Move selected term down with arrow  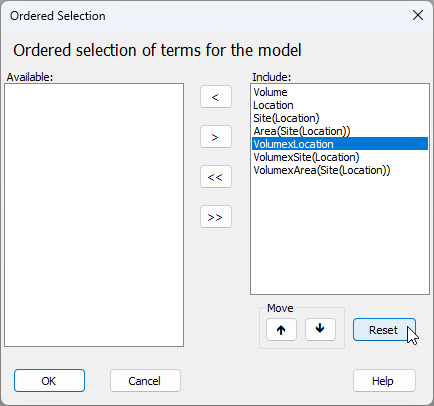click(320, 330)
